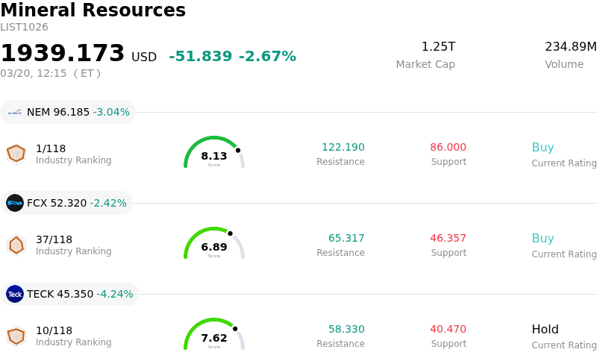597x364 pixels.
Task: Click the NEM Buy current rating
Action: (543, 148)
